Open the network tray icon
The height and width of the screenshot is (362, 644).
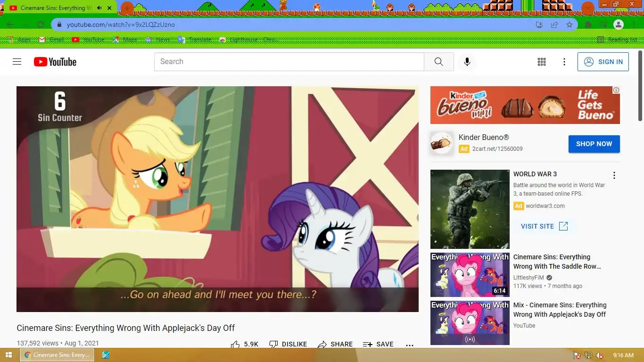point(588,355)
